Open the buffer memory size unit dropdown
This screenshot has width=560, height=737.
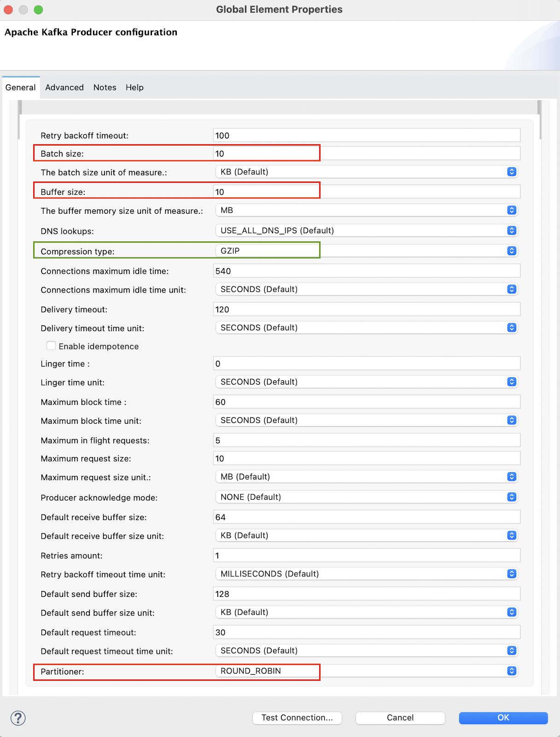(x=367, y=210)
